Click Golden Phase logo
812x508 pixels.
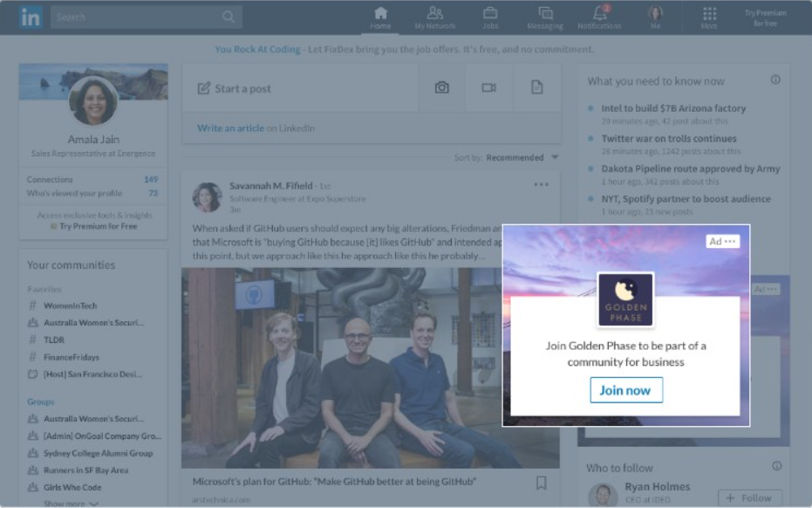(625, 300)
